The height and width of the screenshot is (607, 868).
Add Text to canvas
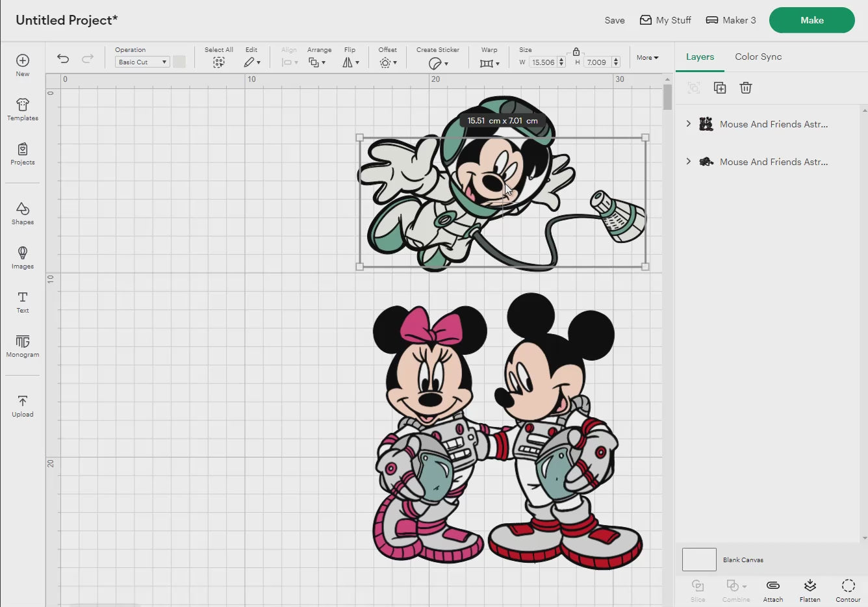(x=23, y=302)
